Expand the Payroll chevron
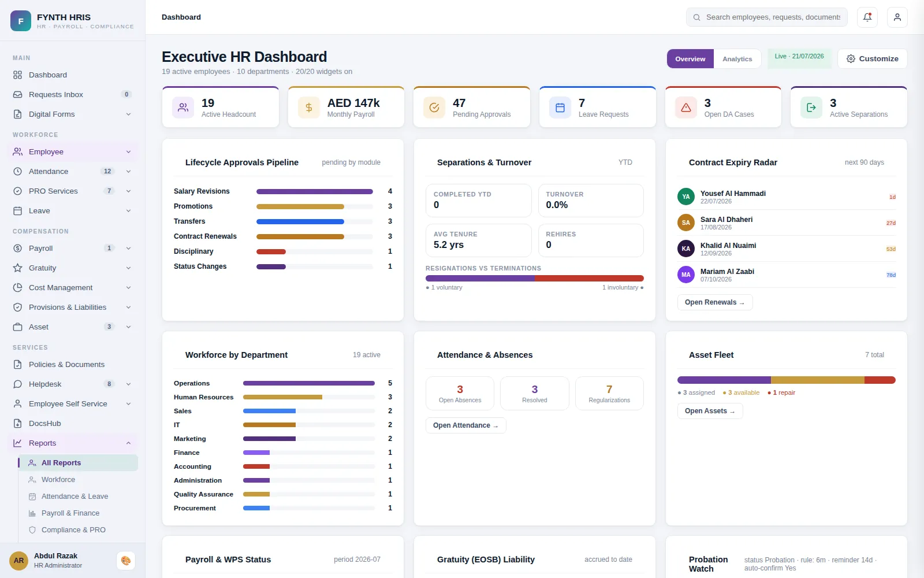 pos(128,249)
